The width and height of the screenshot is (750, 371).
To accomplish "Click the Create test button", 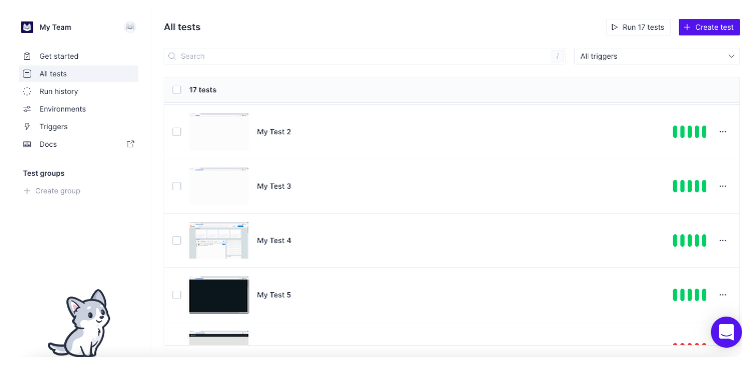I will 709,27.
